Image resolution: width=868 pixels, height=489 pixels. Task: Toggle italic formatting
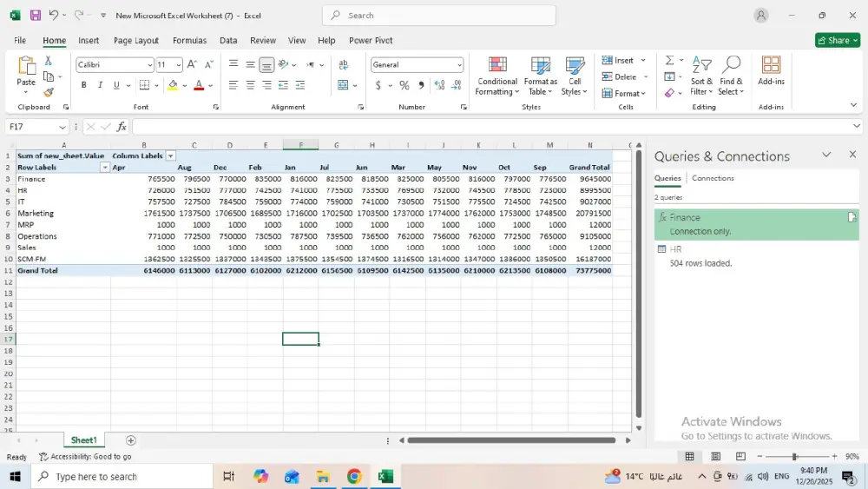pos(100,85)
